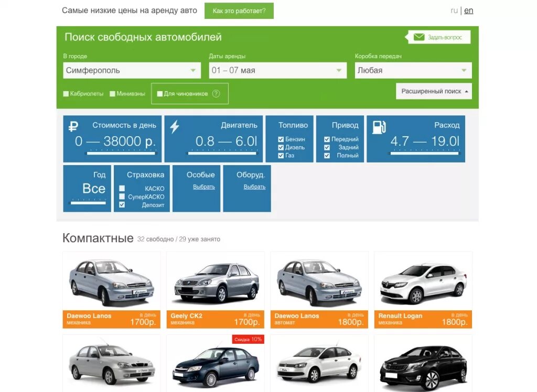Click the 0 — 38000 р. price range value
Screen dimensions: 537x392
click(115, 141)
